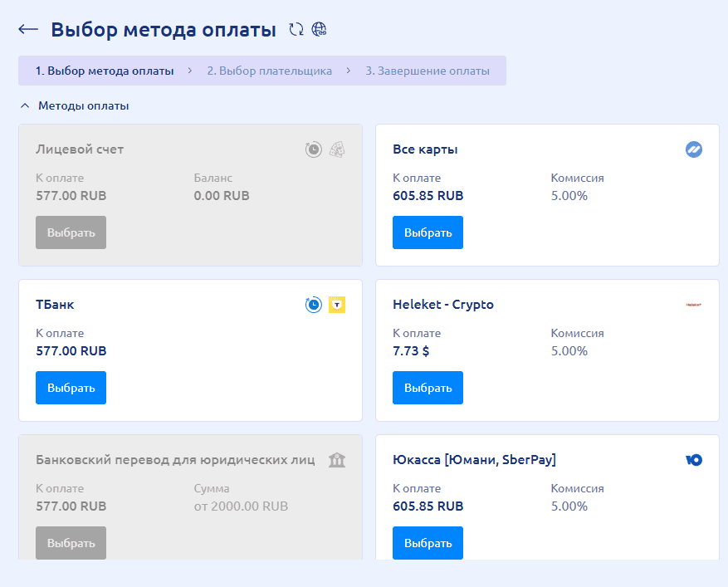Click the yellow ТБанк logo icon

point(336,305)
